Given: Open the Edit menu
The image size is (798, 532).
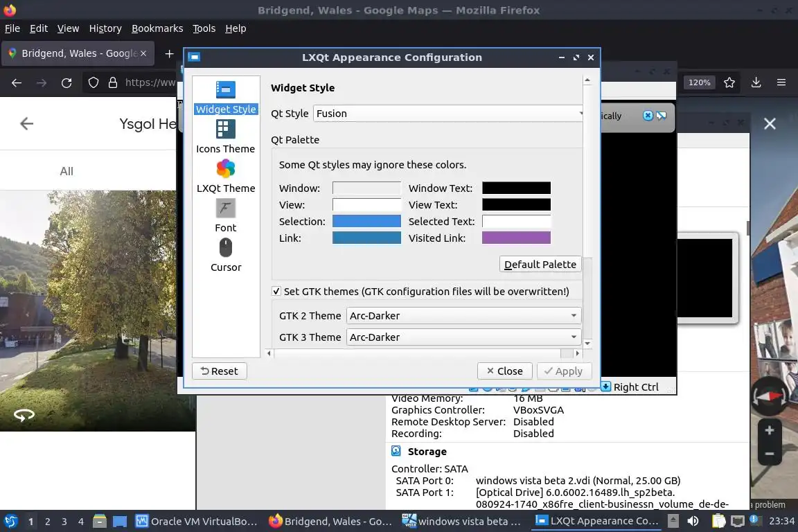Looking at the screenshot, I should (39, 28).
